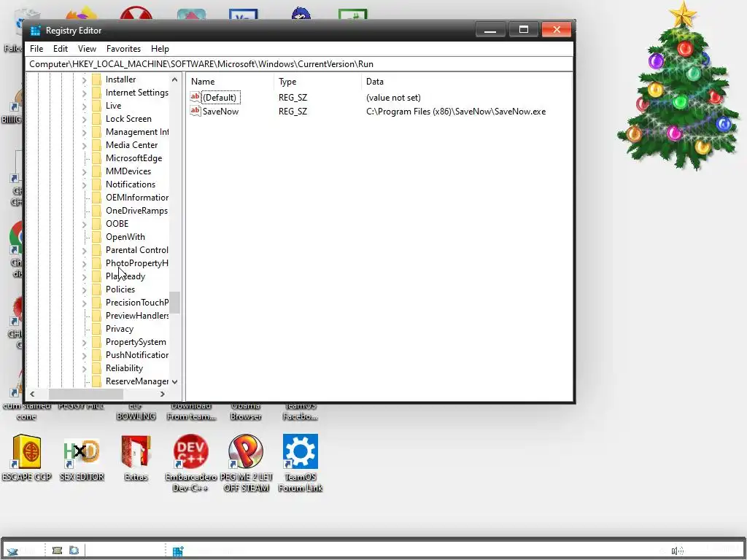Expand the OOBE key
The width and height of the screenshot is (747, 560).
click(x=85, y=224)
